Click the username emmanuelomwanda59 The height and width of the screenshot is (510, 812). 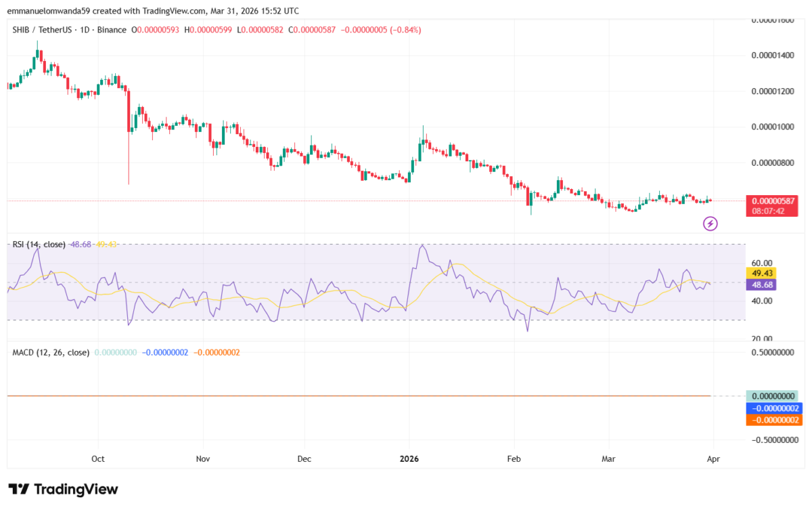click(49, 11)
